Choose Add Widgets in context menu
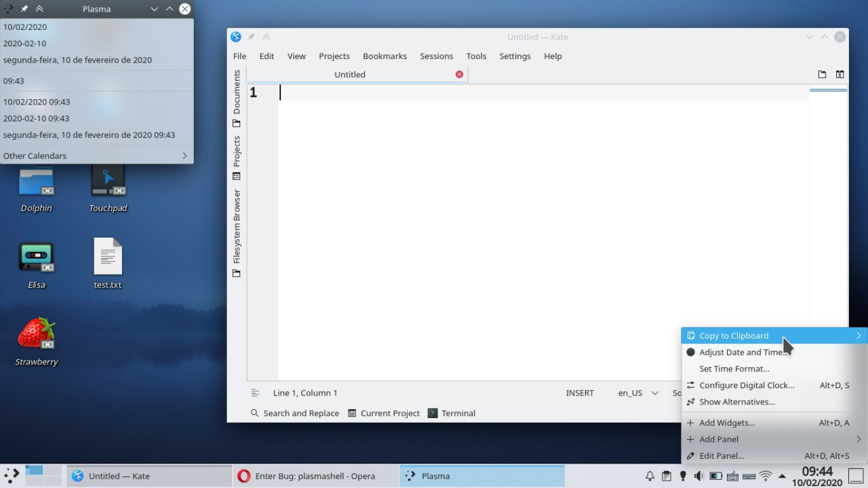This screenshot has height=488, width=868. [774, 423]
